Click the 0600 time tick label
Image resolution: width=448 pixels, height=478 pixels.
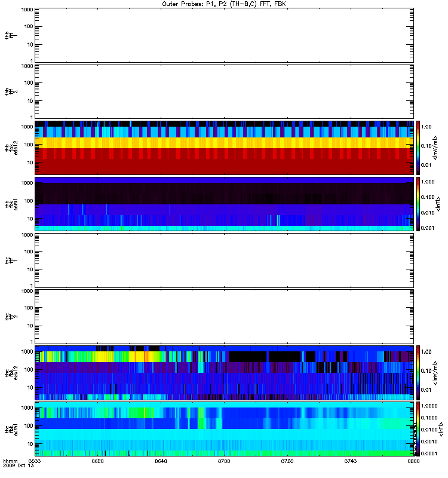click(x=35, y=461)
